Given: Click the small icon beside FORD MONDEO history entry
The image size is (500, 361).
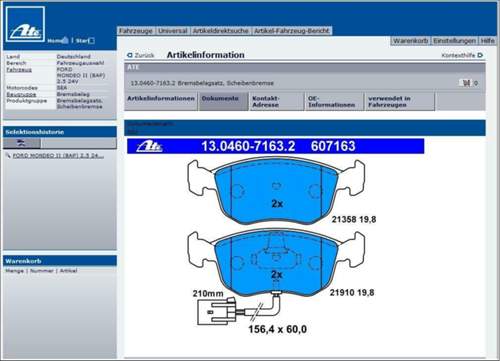Looking at the screenshot, I should point(8,156).
